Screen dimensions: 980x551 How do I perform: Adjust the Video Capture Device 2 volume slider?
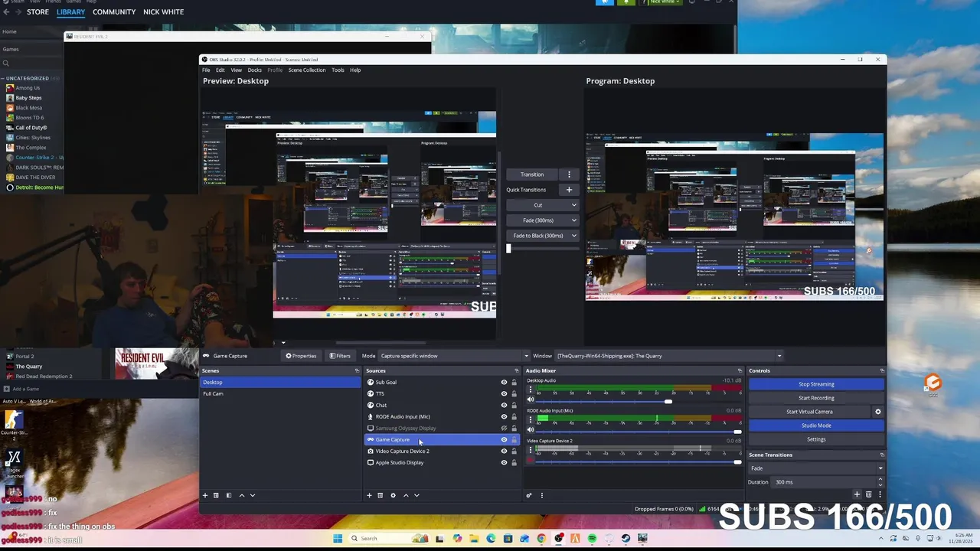coord(737,461)
